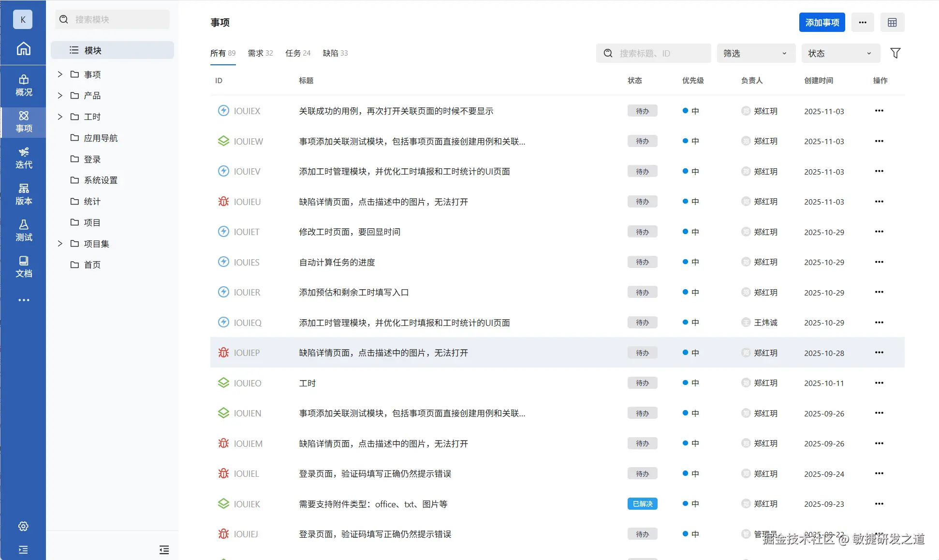
Task: Toggle sidebar expand icon at bottom left
Action: (23, 549)
